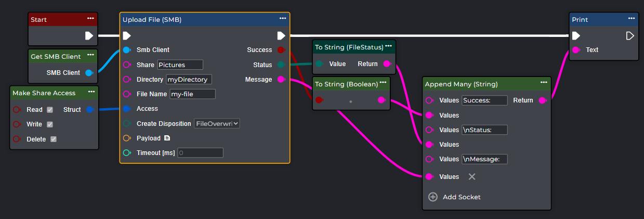Click the Print node execution output arrow
Viewport: 644px width, 219px height.
(630, 36)
